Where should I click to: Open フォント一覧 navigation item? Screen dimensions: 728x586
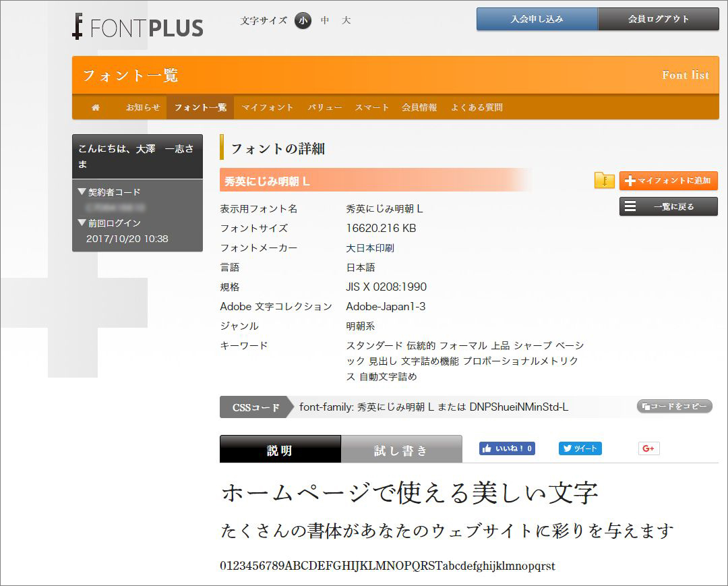point(200,107)
